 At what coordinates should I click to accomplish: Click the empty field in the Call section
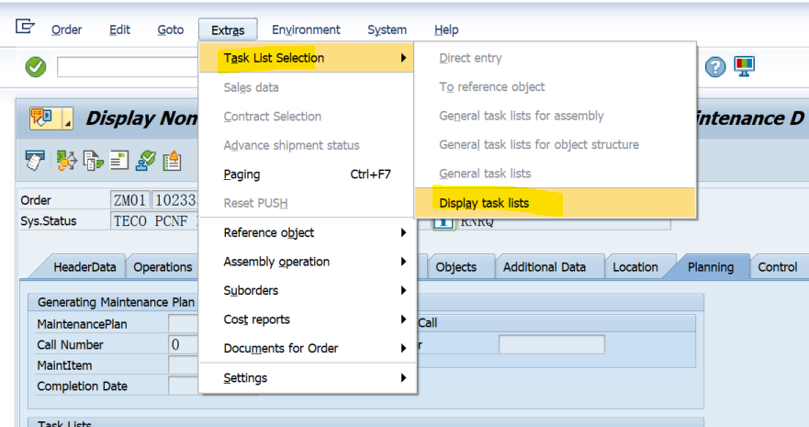tap(552, 344)
